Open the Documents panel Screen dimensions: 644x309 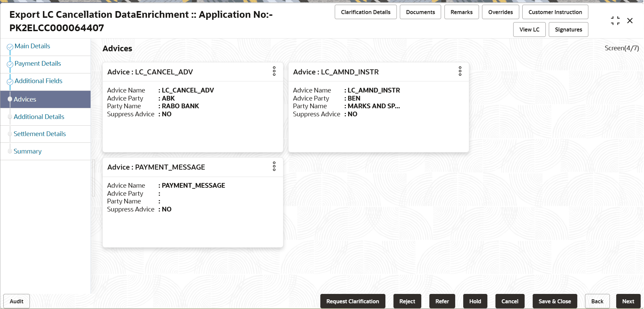point(420,12)
